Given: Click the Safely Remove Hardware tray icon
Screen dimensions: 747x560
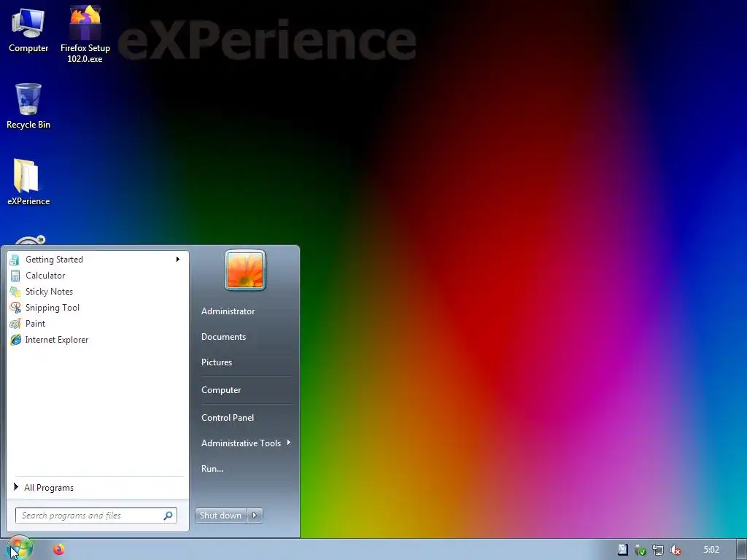Looking at the screenshot, I should tap(640, 550).
